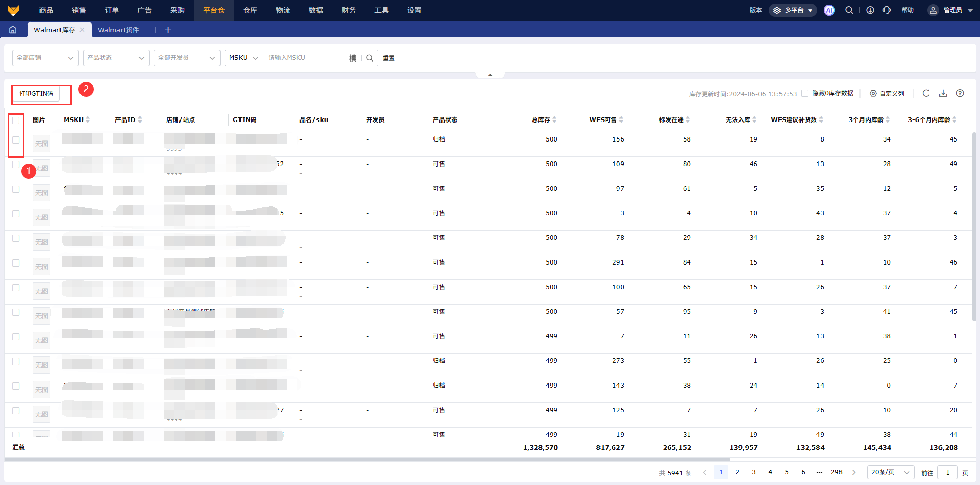This screenshot has width=980, height=485.
Task: Check the first row's checkbox
Action: point(16,140)
